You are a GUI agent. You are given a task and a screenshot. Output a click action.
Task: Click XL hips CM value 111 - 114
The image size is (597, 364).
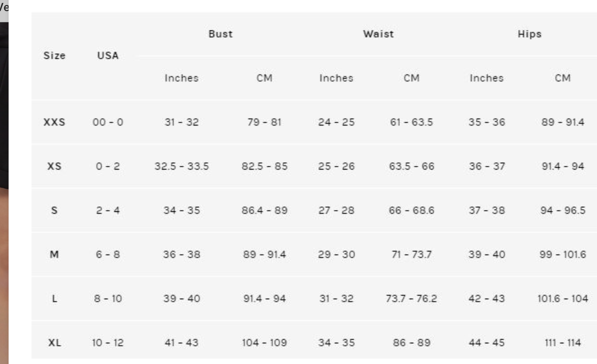pyautogui.click(x=563, y=343)
